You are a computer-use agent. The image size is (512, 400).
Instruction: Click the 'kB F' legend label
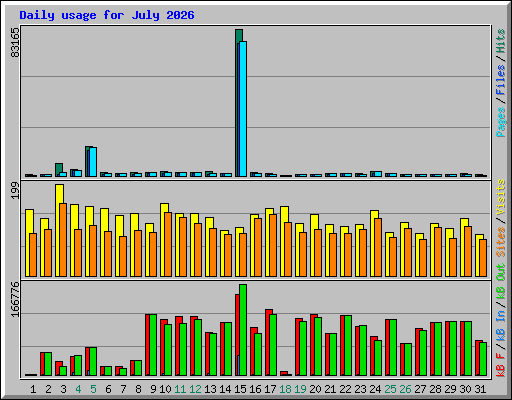pos(500,365)
